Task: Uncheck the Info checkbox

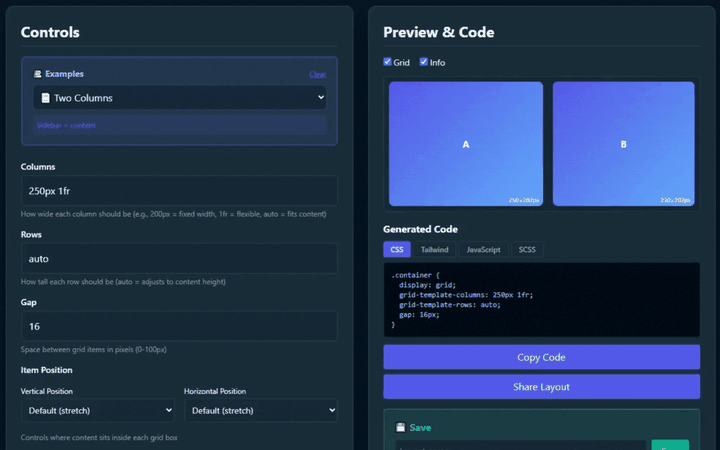Action: click(x=423, y=62)
